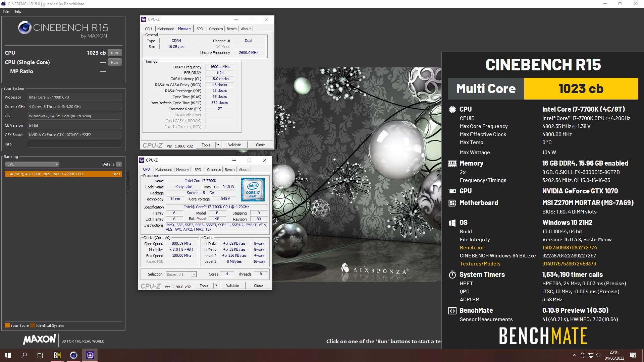Open Task View on taskbar
644x362 pixels.
point(40,355)
